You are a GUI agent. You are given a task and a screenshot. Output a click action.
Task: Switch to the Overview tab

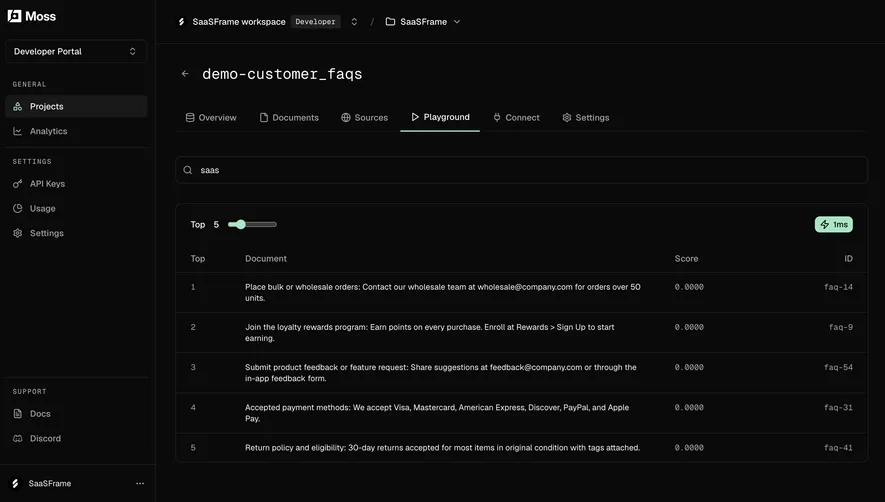tap(211, 117)
